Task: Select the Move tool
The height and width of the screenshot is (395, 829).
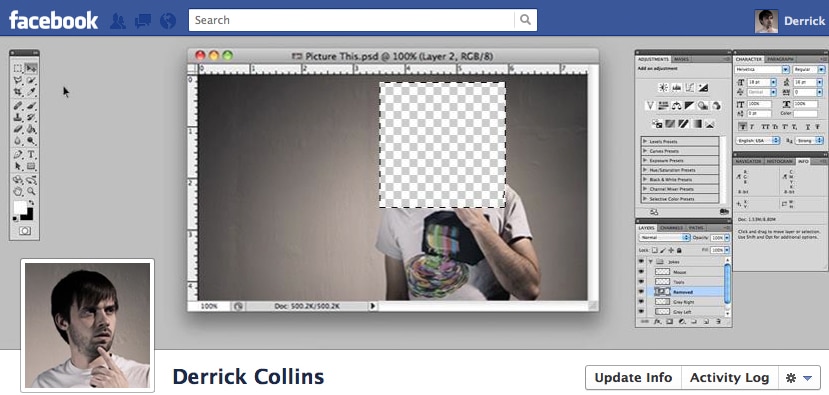Action: [31, 68]
